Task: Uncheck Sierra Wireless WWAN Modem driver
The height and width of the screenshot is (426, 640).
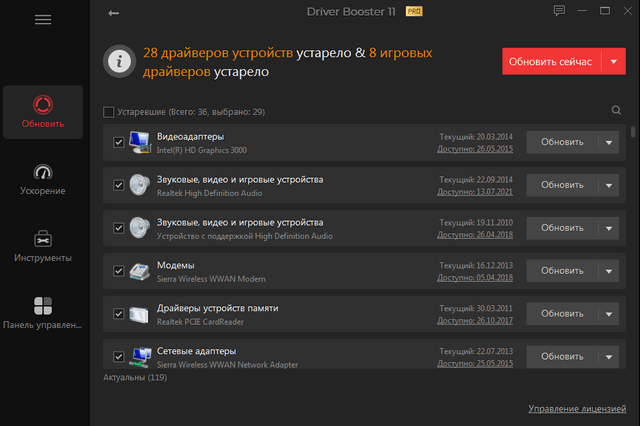Action: tap(118, 271)
